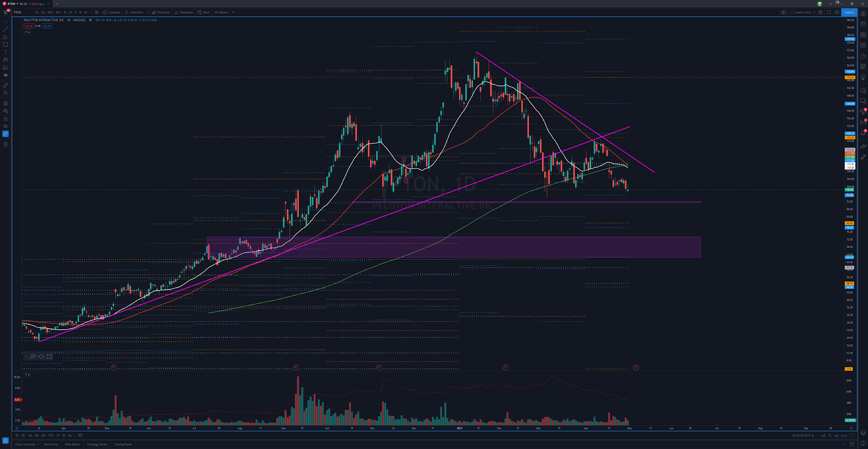Open the candlestick chart style selector

97,12
